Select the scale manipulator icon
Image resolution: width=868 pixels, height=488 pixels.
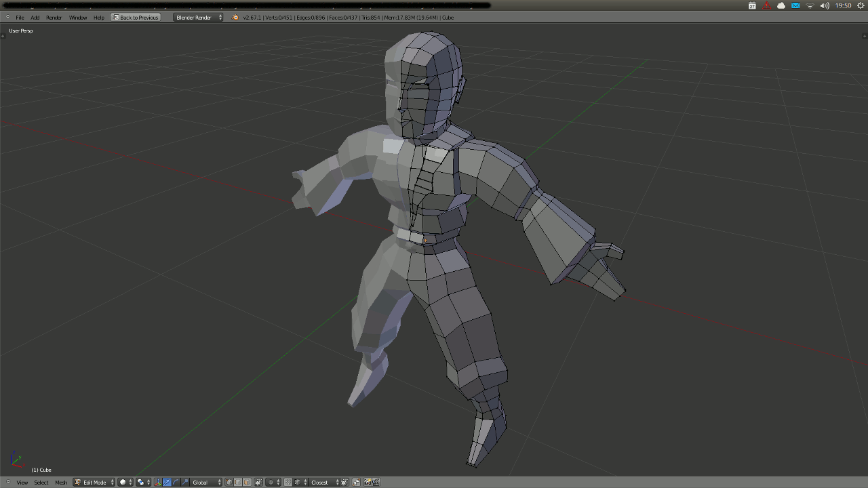tap(184, 483)
